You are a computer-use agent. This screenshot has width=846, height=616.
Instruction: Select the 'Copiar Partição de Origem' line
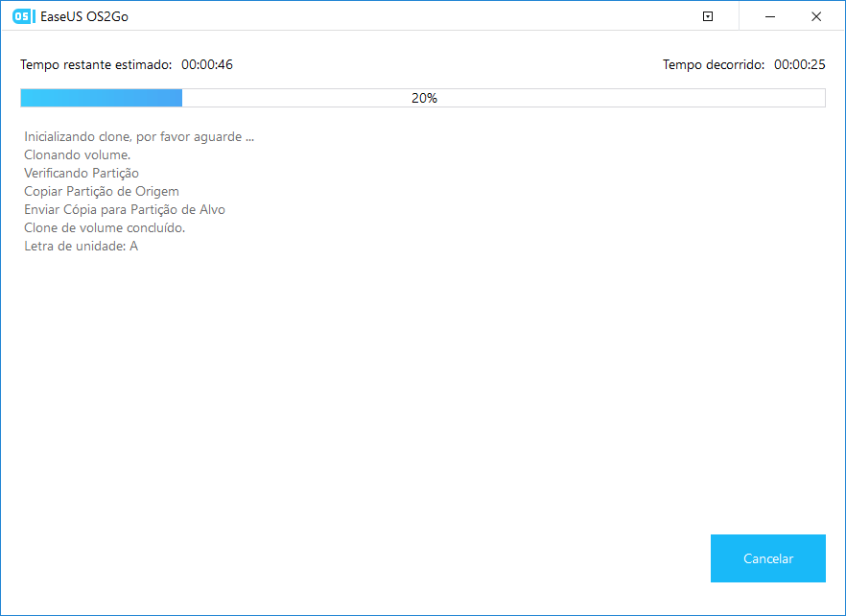102,192
